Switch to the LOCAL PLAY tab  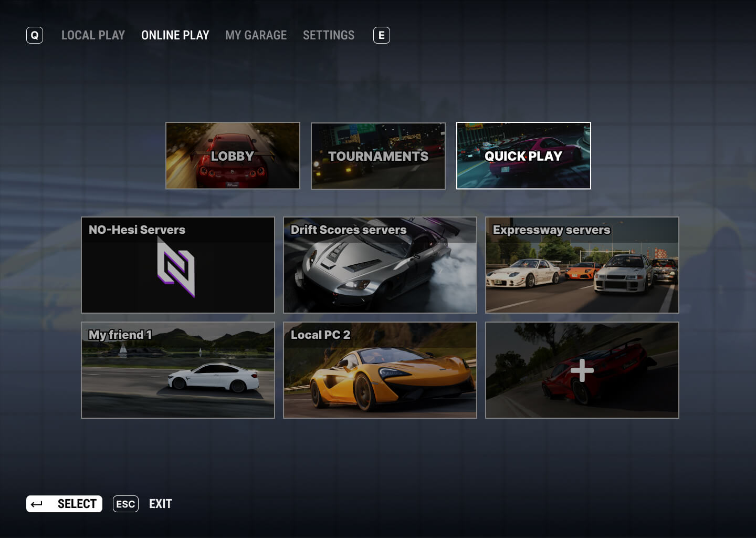click(x=93, y=35)
